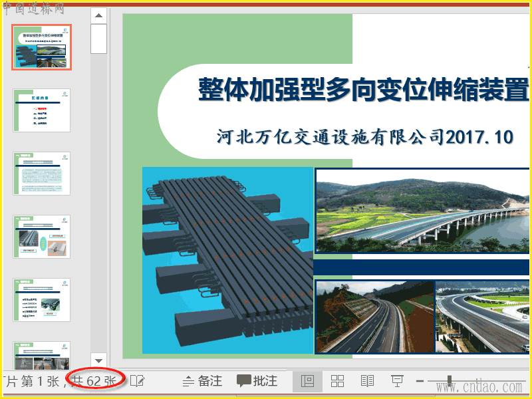The height and width of the screenshot is (399, 532).
Task: Switch to Slide Sorter view icon
Action: (x=337, y=381)
